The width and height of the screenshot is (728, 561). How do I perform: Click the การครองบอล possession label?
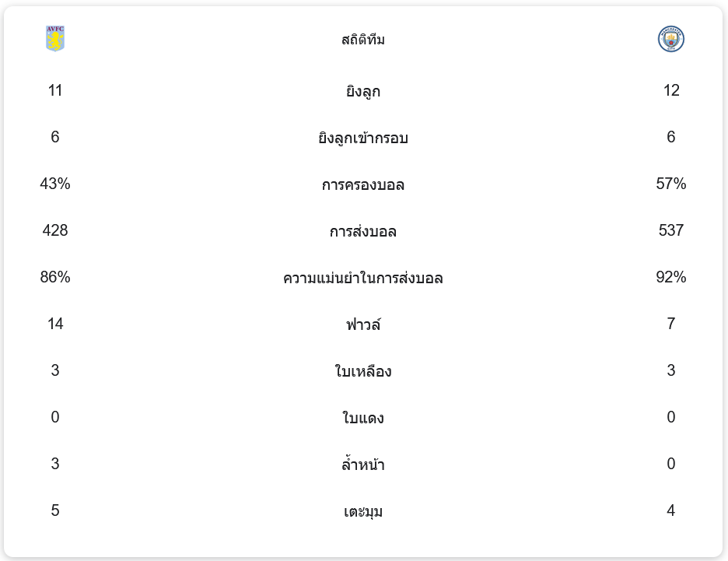(x=363, y=185)
